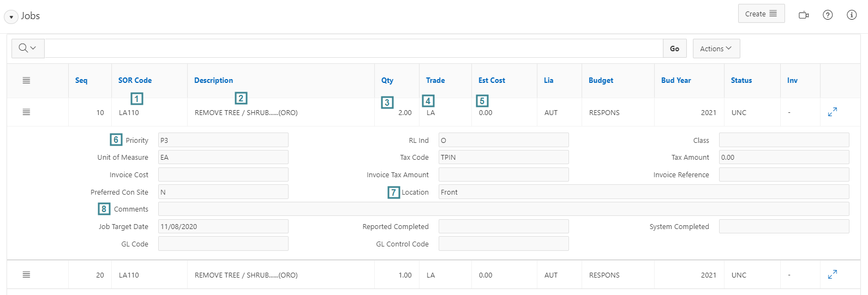Expand the sequence 20 job row
Viewport: 868px width, 295px height.
(x=833, y=275)
